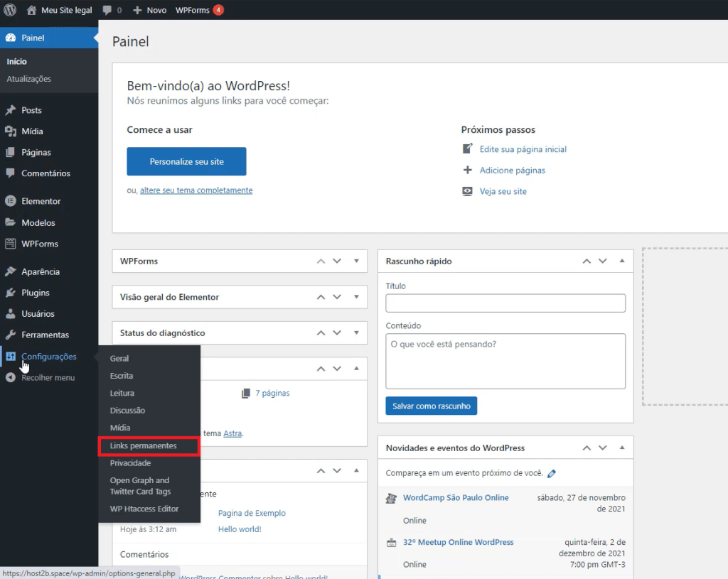This screenshot has width=728, height=579.
Task: Click the Adicione páginas plus icon
Action: (468, 171)
